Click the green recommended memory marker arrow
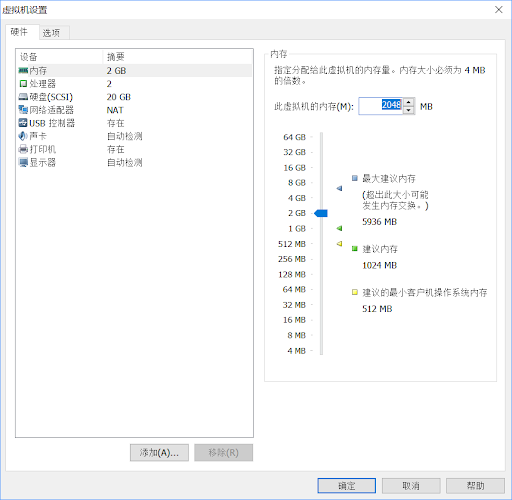The image size is (512, 500). click(339, 228)
